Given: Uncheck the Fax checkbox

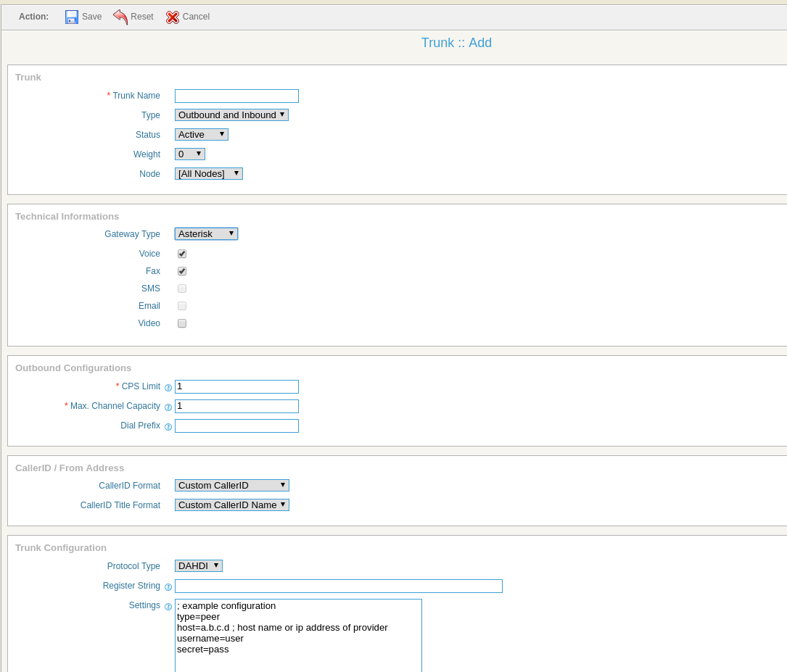Looking at the screenshot, I should coord(182,271).
